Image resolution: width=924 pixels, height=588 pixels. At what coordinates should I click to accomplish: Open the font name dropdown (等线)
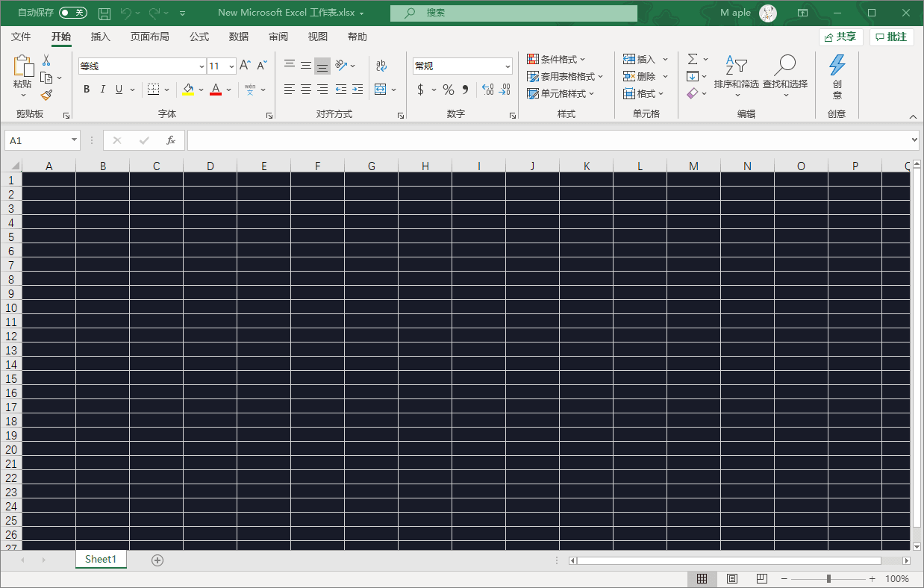pyautogui.click(x=202, y=66)
